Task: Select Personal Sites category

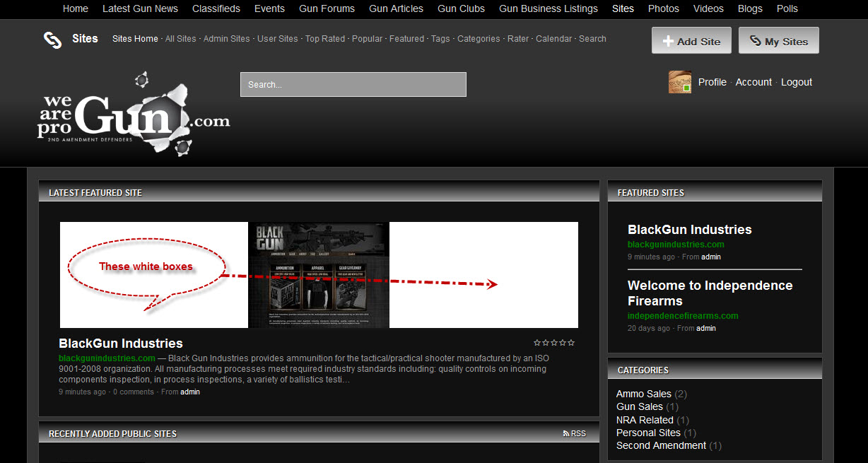Action: [x=648, y=433]
